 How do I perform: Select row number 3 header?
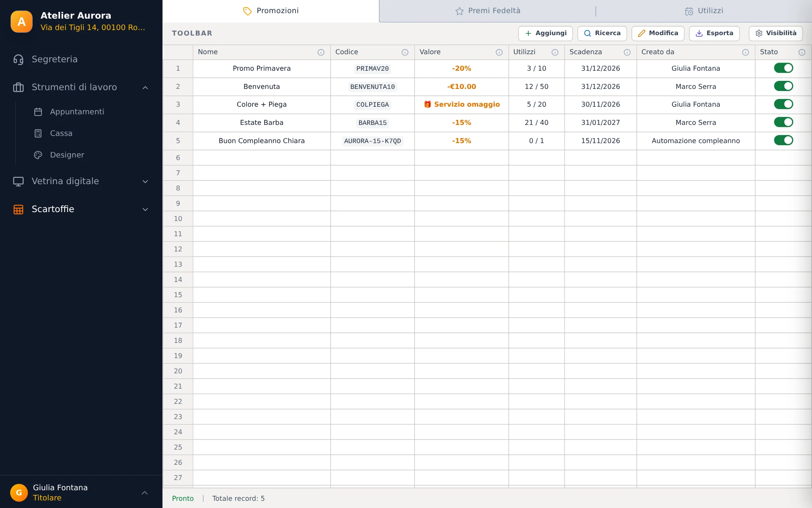click(x=178, y=105)
